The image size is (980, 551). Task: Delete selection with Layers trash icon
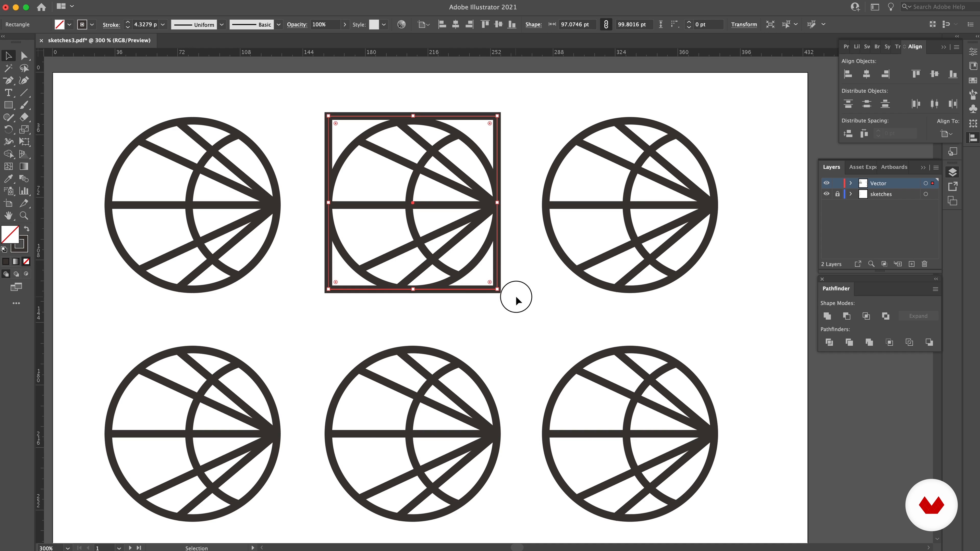tap(924, 264)
